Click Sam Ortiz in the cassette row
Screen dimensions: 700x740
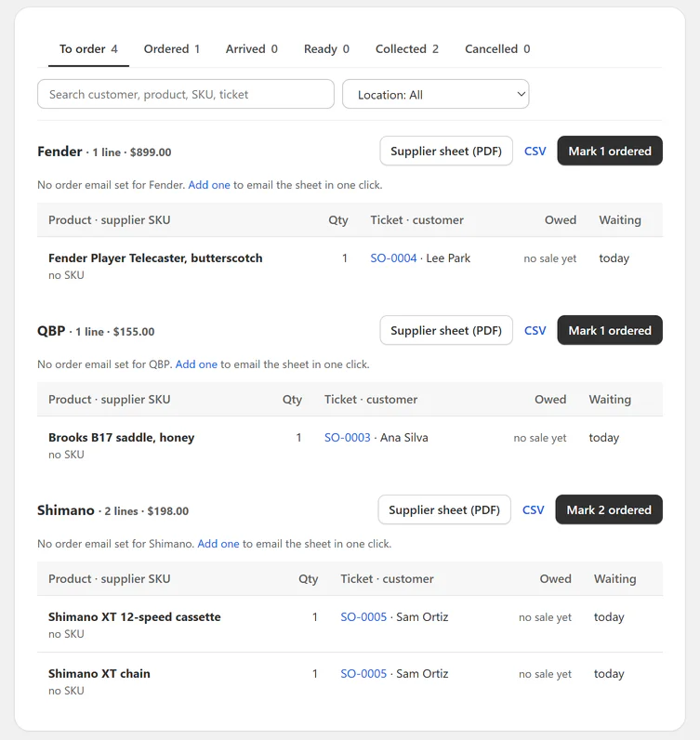pos(422,617)
